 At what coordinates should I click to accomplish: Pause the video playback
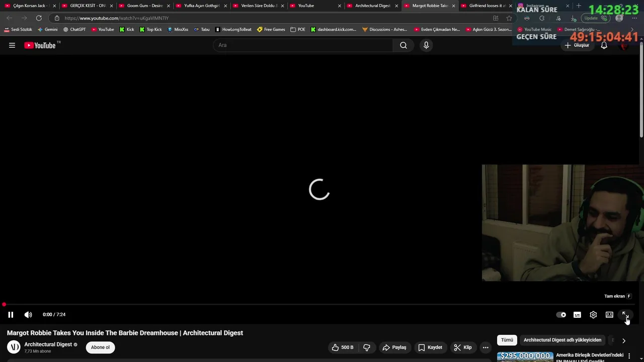11,315
